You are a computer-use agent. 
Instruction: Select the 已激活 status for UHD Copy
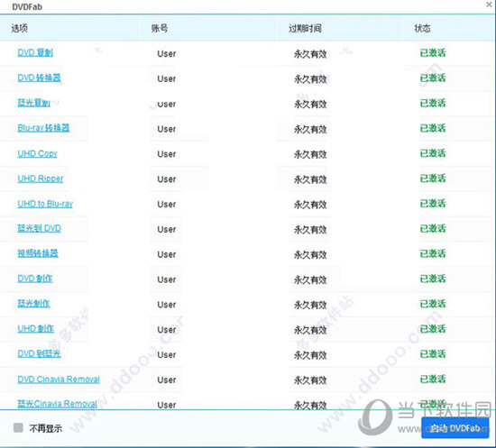[433, 153]
